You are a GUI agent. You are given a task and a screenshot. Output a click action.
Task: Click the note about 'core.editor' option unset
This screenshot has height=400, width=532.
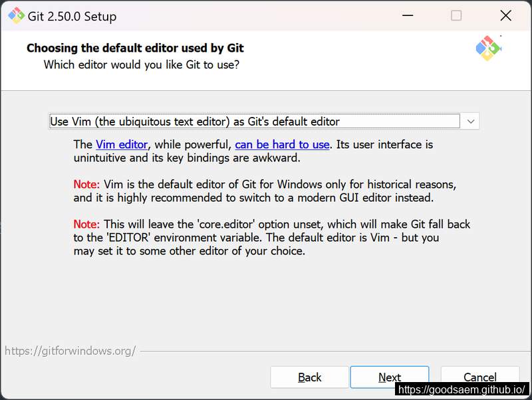tap(271, 237)
